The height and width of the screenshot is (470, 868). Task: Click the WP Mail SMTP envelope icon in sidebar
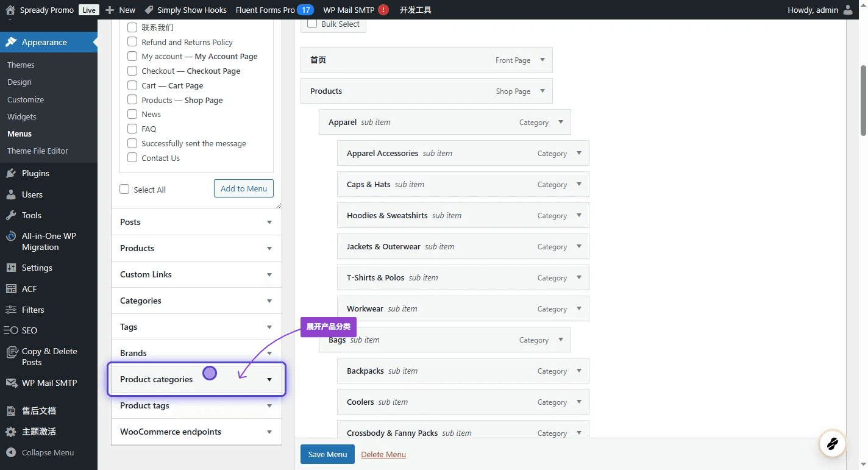click(11, 383)
